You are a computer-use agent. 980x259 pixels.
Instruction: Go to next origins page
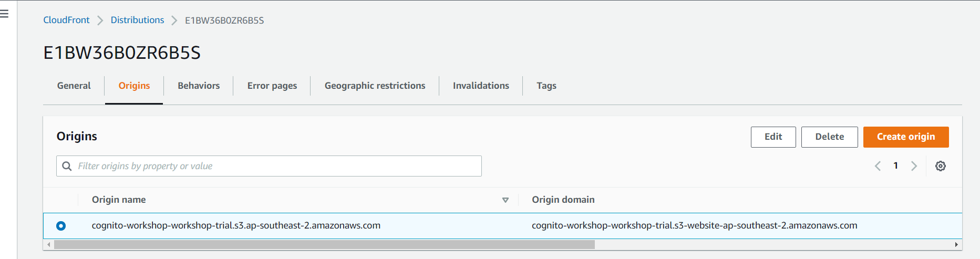[914, 166]
